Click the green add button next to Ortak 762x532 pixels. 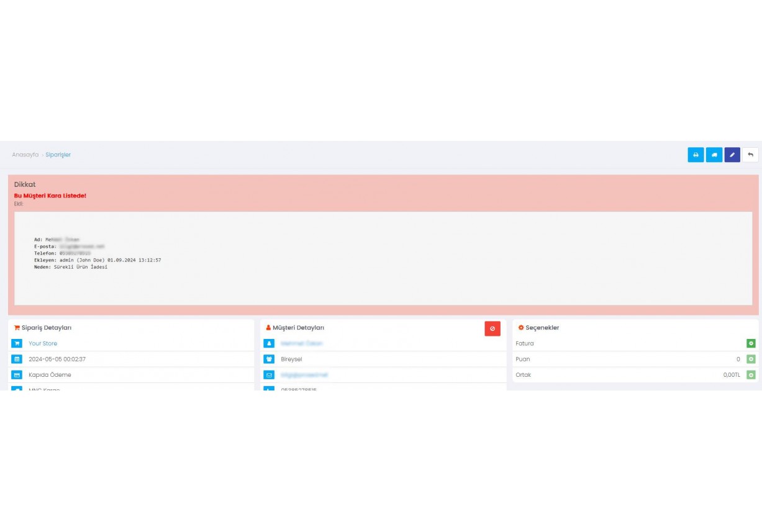point(750,374)
